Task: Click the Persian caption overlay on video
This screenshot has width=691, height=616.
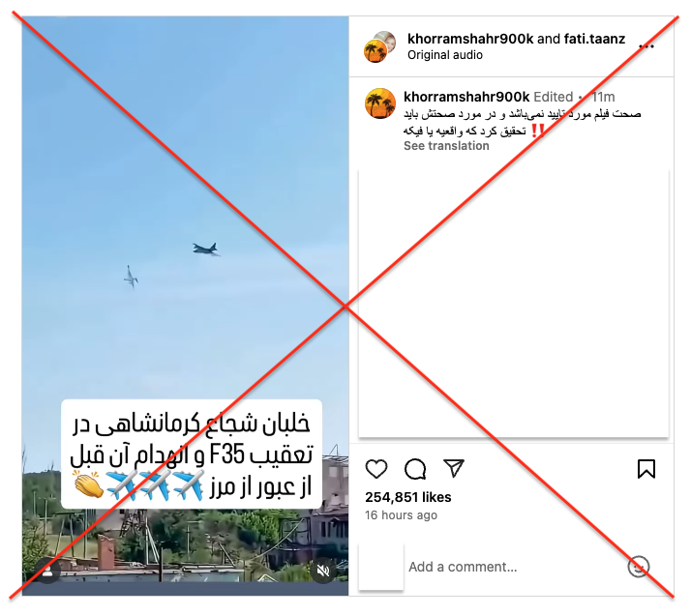Action: 192,455
